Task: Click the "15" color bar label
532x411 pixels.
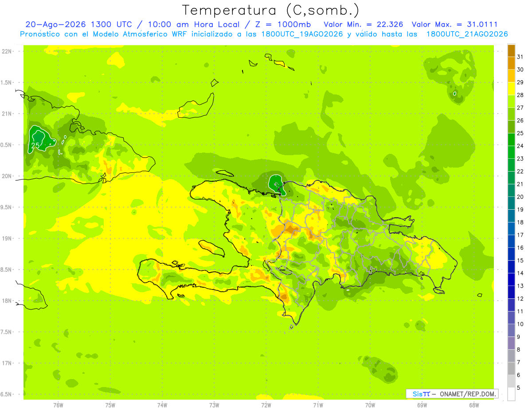Action: point(520,261)
